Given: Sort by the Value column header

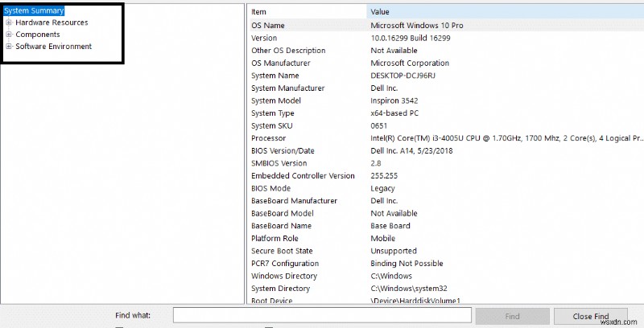Looking at the screenshot, I should (506, 12).
